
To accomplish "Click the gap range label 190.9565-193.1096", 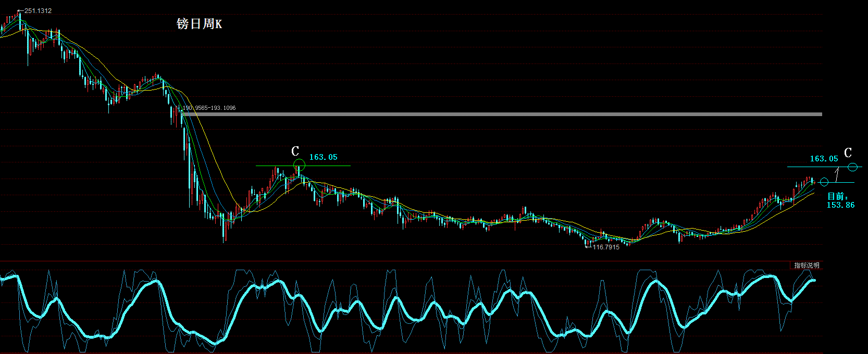I will pos(209,108).
